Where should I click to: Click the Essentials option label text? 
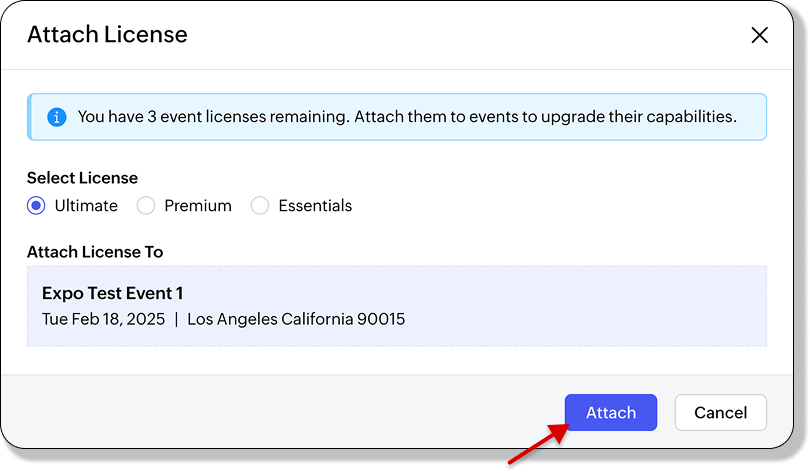[315, 206]
